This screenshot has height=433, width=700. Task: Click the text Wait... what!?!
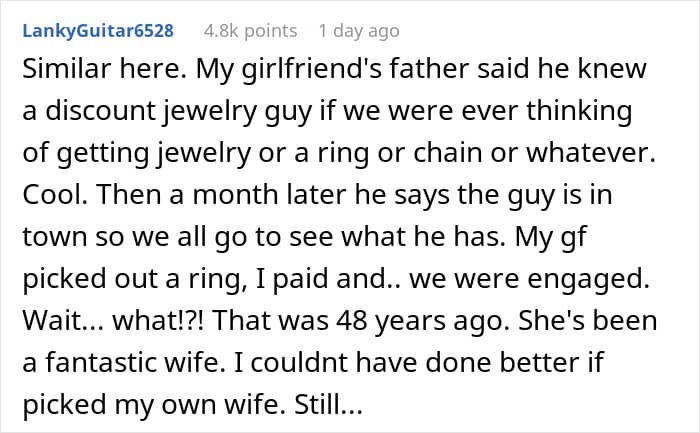[113, 321]
